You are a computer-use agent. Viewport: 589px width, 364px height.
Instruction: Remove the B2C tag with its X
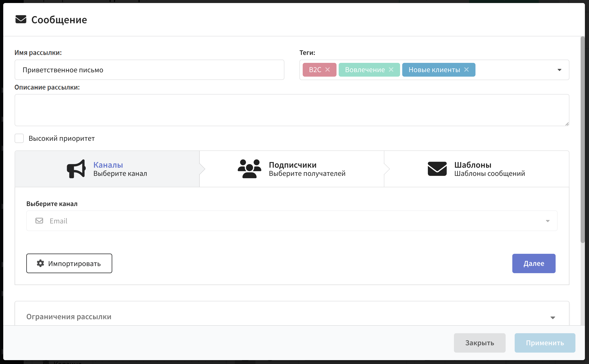coord(327,70)
